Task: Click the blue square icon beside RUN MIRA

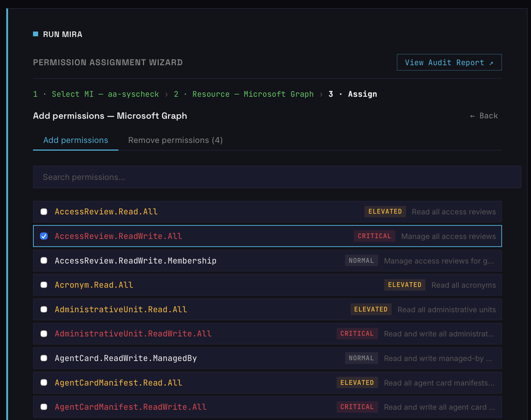Action: (x=36, y=34)
